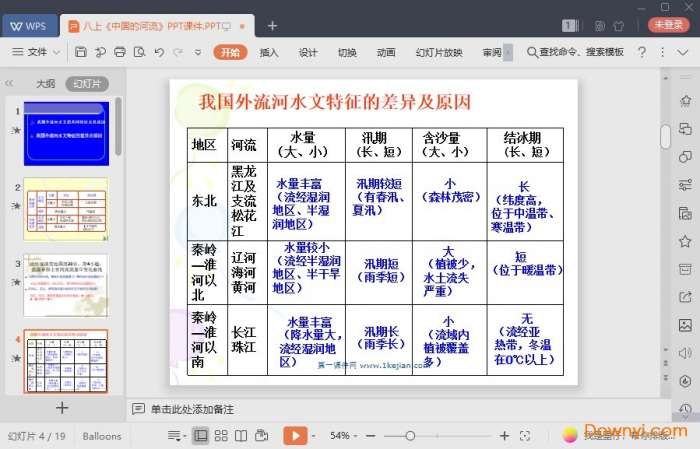This screenshot has width=700, height=449.
Task: Click the notes area 单击此处添加备注
Action: click(x=192, y=409)
